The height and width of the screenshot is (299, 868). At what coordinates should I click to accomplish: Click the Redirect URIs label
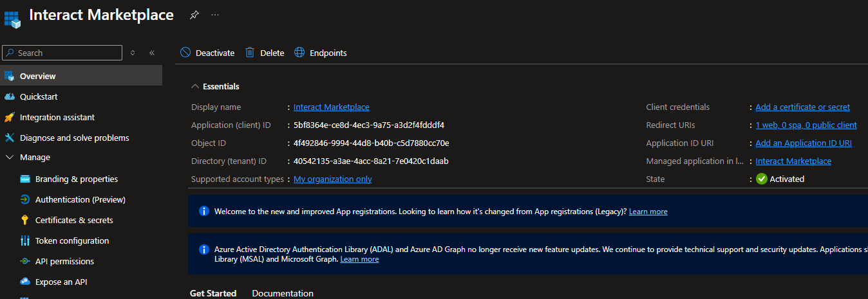(x=671, y=125)
